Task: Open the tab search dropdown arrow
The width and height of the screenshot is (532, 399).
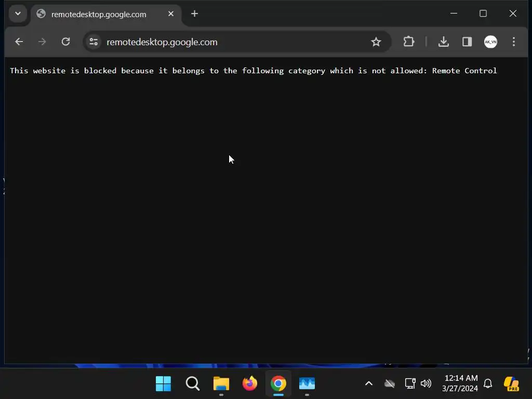Action: click(x=18, y=14)
